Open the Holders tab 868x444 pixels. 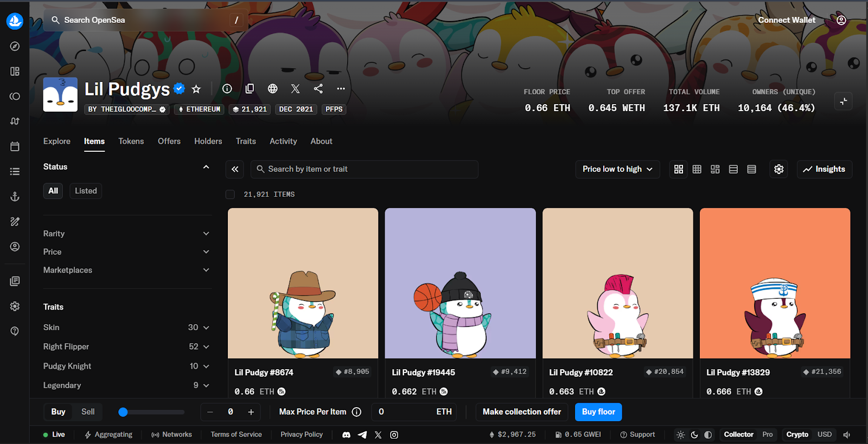[x=208, y=141]
